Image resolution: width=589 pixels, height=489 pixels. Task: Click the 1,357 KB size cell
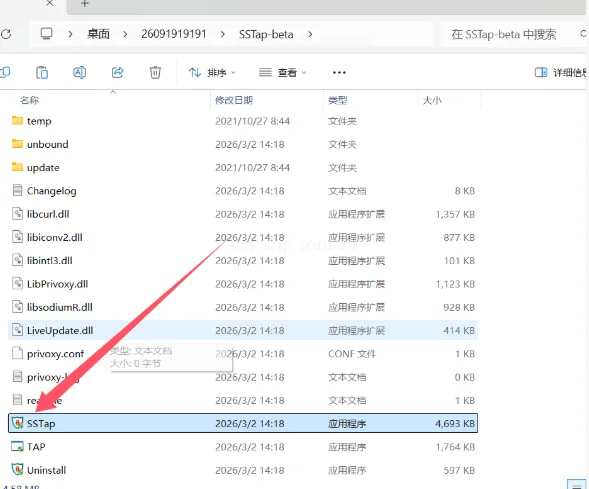pos(455,214)
